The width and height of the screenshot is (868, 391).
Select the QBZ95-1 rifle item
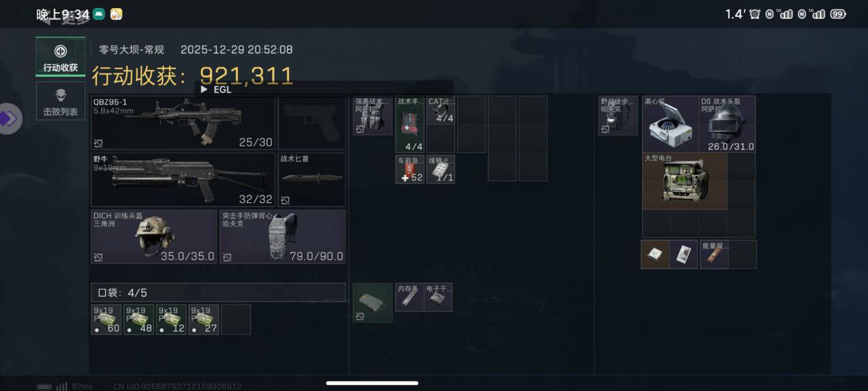point(183,123)
